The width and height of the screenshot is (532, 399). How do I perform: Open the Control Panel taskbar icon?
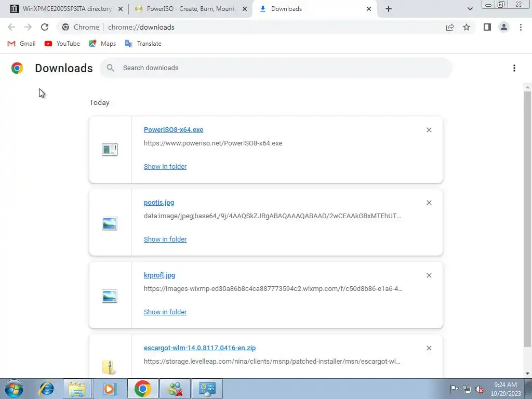tap(207, 389)
